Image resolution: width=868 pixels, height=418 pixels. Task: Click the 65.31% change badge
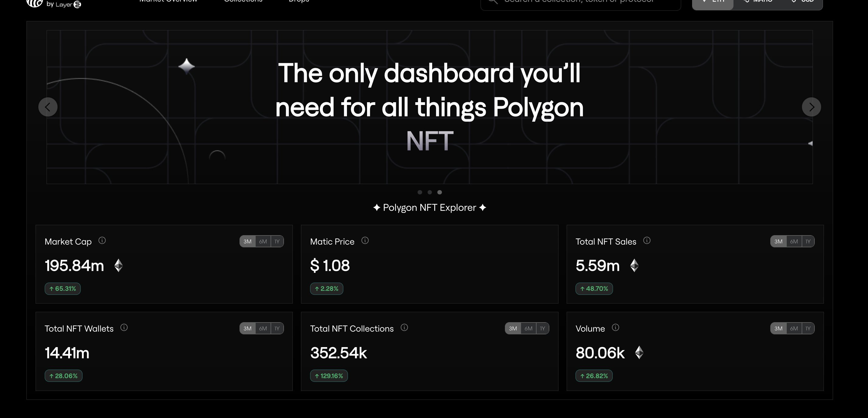pos(63,289)
